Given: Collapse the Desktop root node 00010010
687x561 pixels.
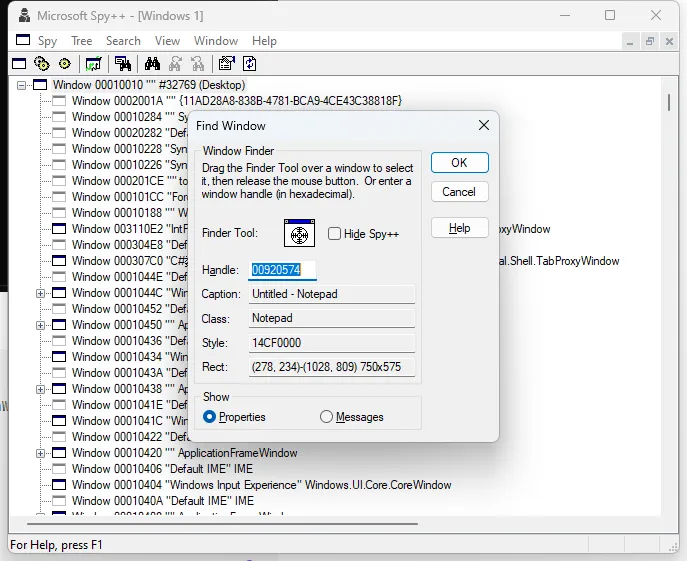Looking at the screenshot, I should (x=21, y=85).
